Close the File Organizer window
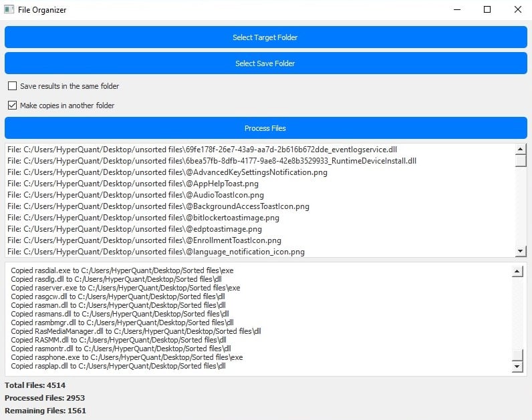The image size is (532, 420). tap(517, 10)
